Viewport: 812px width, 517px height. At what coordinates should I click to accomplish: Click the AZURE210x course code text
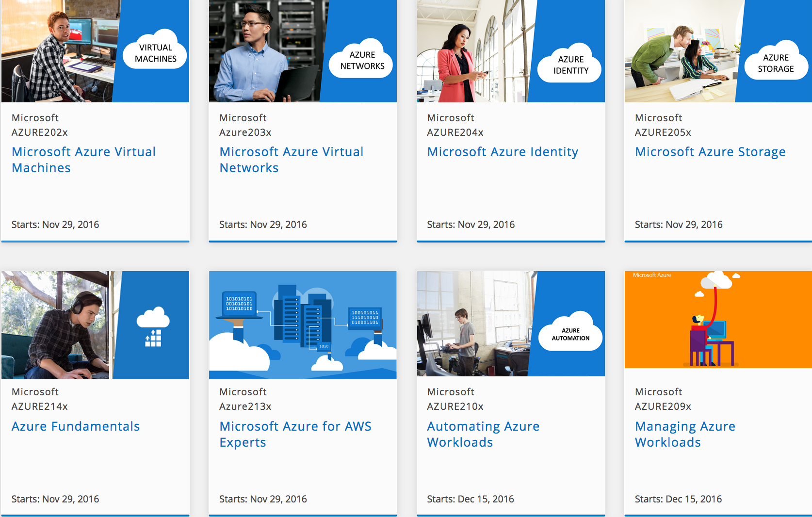(x=455, y=406)
